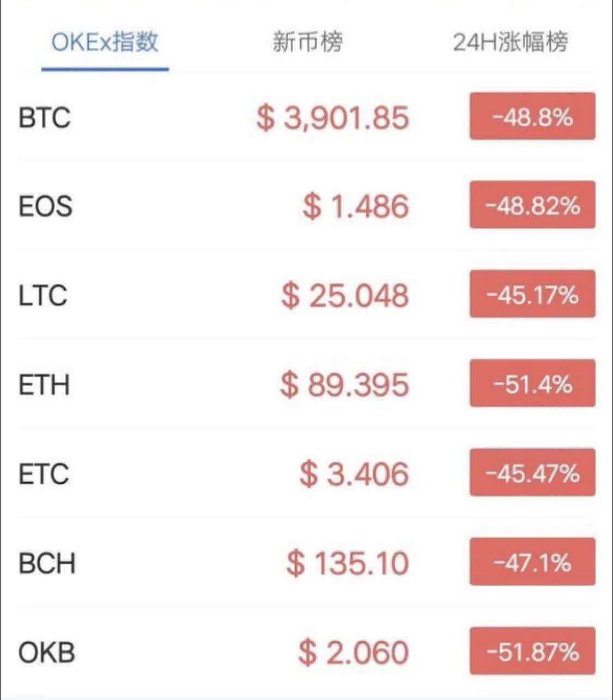Screen dimensions: 613x700
Task: Open the EOS listing
Action: (x=46, y=206)
